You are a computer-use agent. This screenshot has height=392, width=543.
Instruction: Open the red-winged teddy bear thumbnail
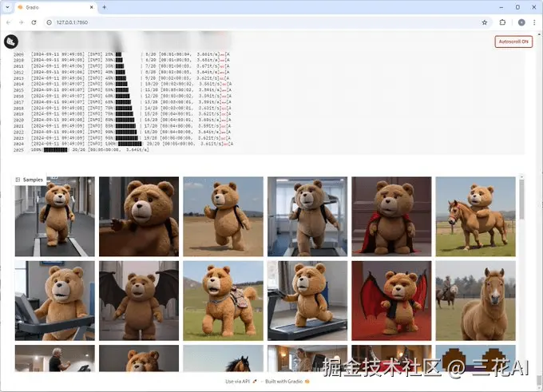point(391,300)
